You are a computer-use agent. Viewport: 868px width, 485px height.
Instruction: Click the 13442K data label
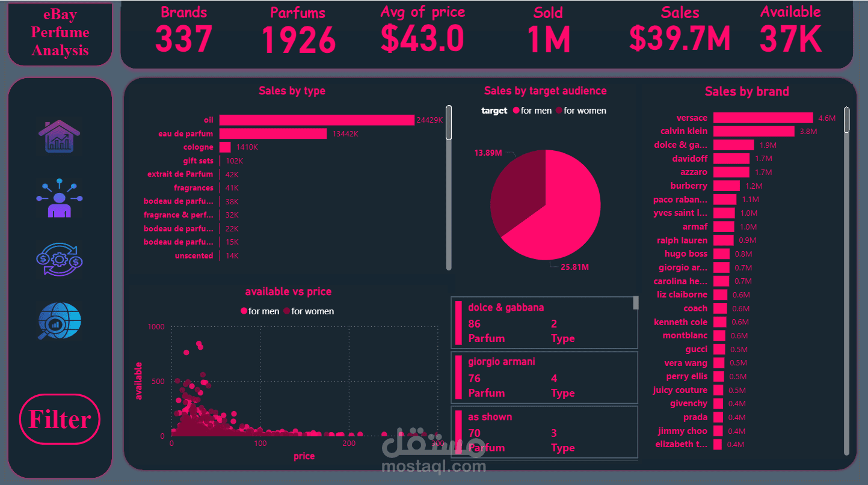tap(346, 134)
